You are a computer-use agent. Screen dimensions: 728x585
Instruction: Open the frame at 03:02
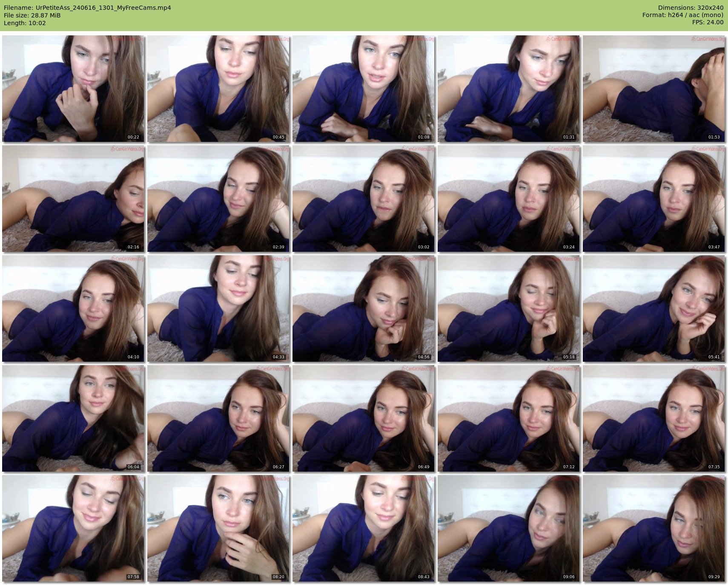tap(364, 199)
